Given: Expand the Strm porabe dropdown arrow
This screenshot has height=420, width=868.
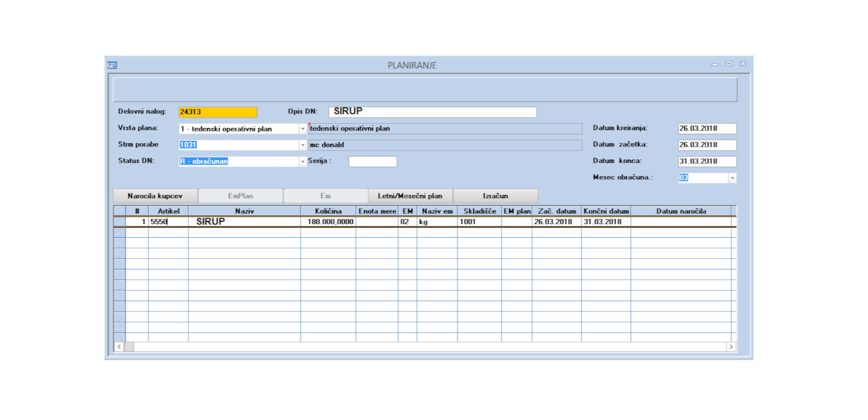Looking at the screenshot, I should coord(302,145).
